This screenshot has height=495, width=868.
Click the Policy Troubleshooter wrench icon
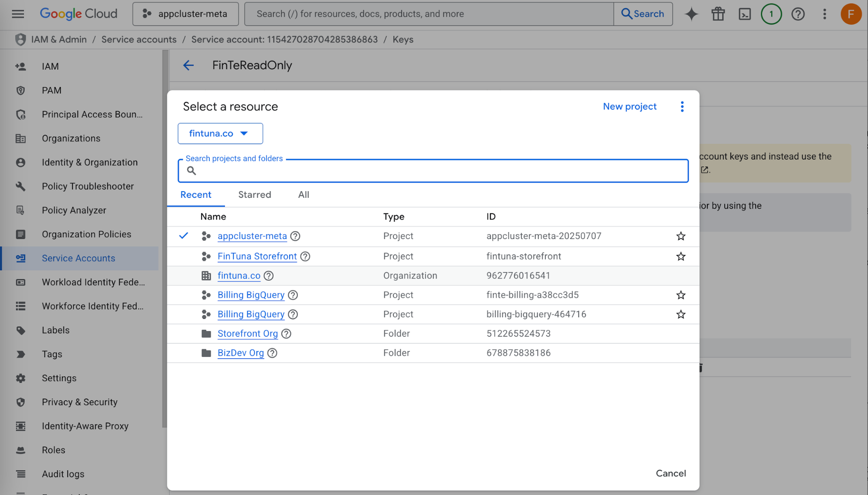20,186
